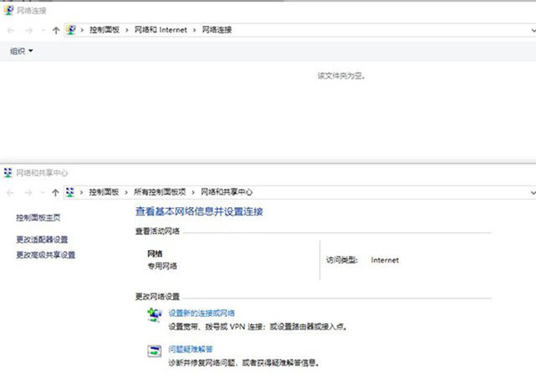Open recent locations dropdown in Network Connections window

coord(43,30)
